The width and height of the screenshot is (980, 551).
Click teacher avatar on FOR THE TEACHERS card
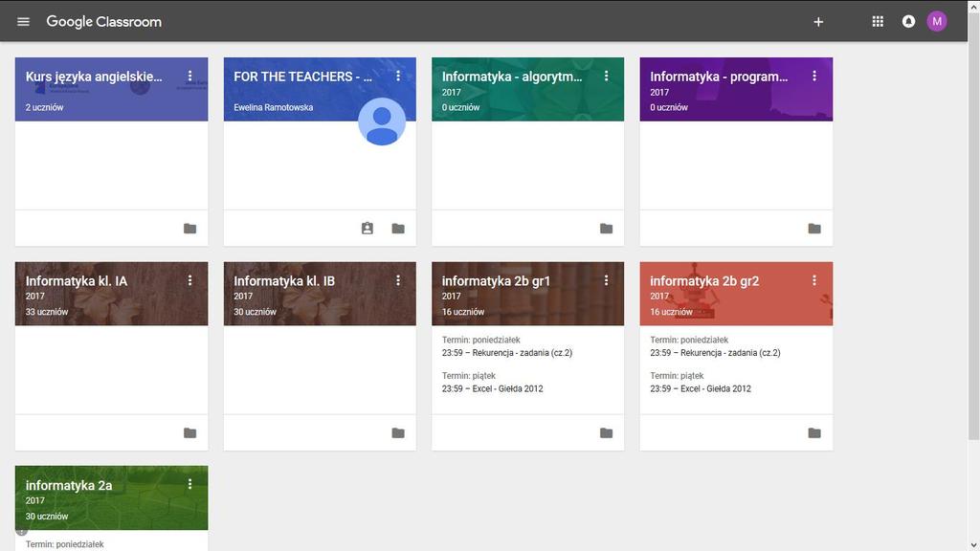coord(382,121)
